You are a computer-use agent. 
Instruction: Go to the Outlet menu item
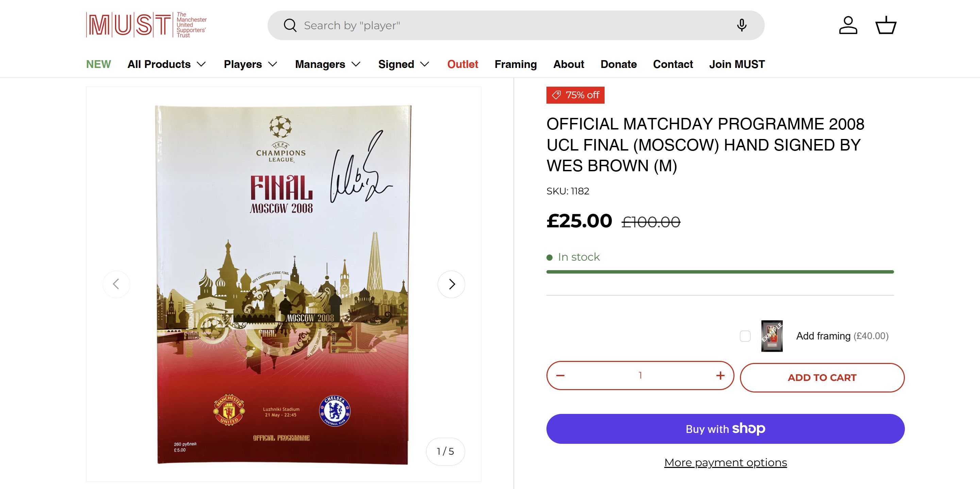click(462, 64)
